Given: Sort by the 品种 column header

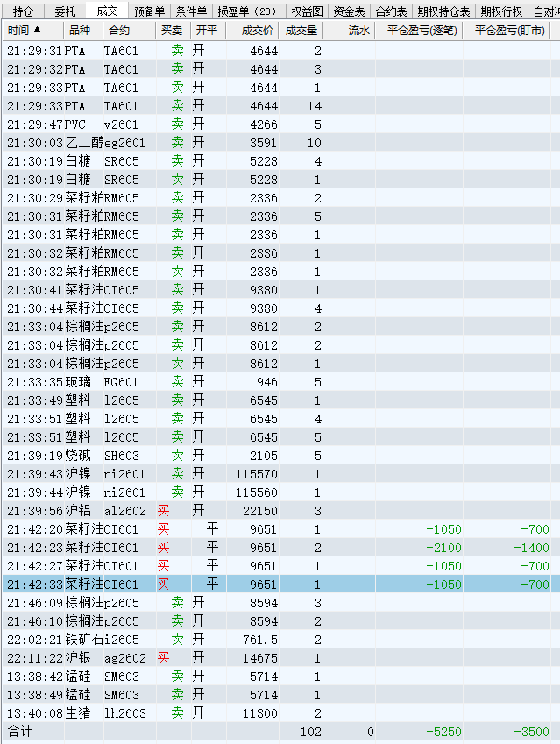Looking at the screenshot, I should coord(79,30).
